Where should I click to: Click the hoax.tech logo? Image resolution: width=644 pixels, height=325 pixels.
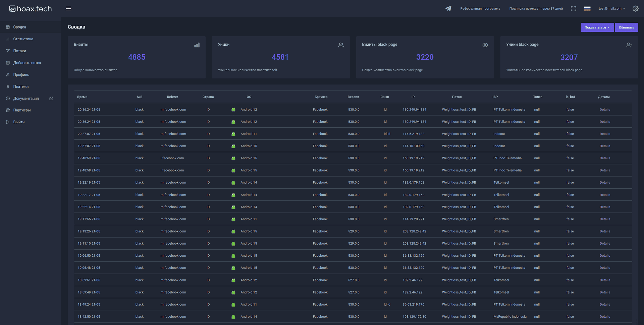pos(31,9)
